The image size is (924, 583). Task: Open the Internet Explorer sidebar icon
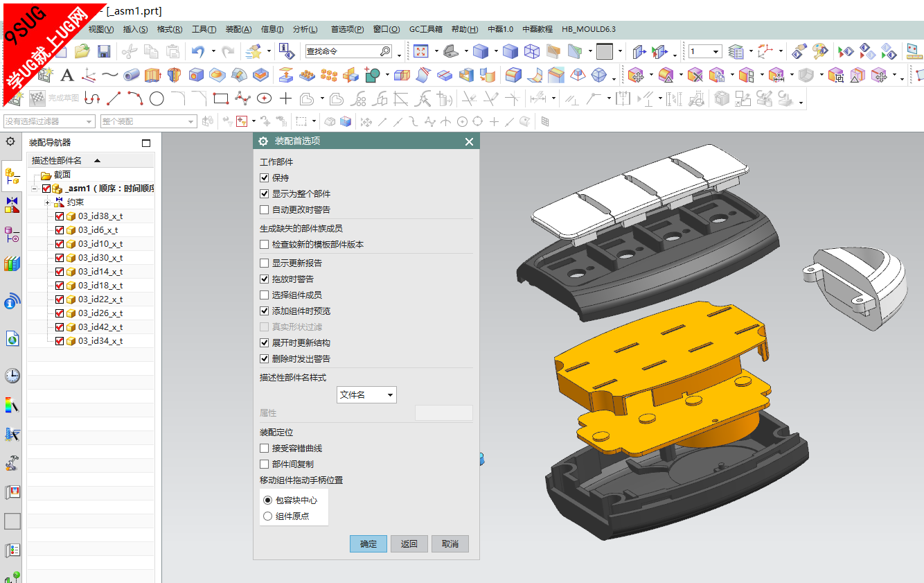pos(12,339)
